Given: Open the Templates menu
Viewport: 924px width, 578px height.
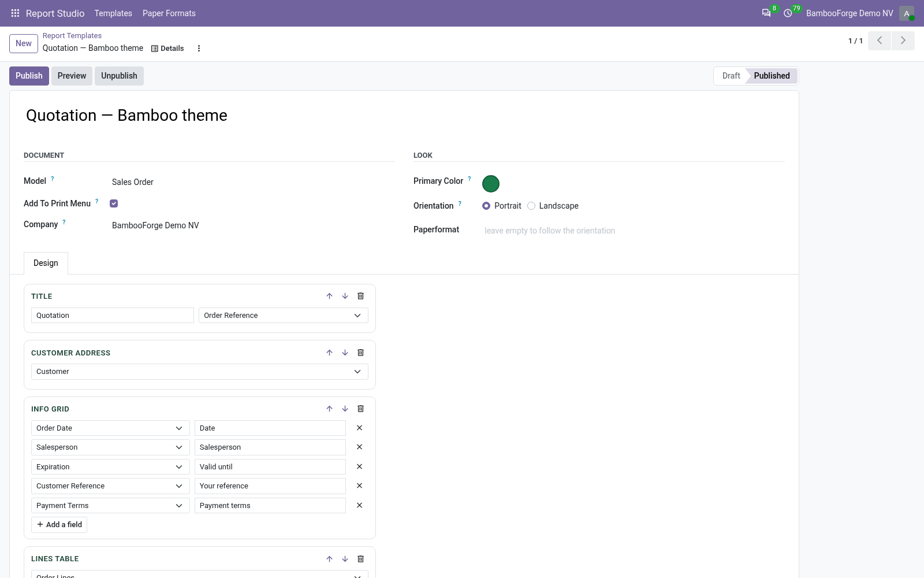Looking at the screenshot, I should pos(113,13).
